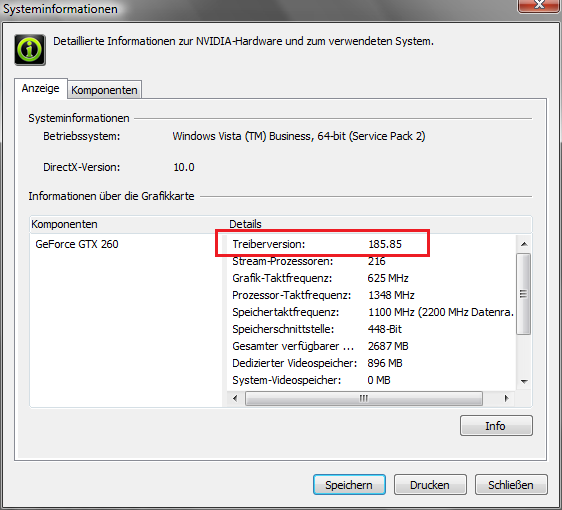Click the driver version value 185.85

click(385, 244)
